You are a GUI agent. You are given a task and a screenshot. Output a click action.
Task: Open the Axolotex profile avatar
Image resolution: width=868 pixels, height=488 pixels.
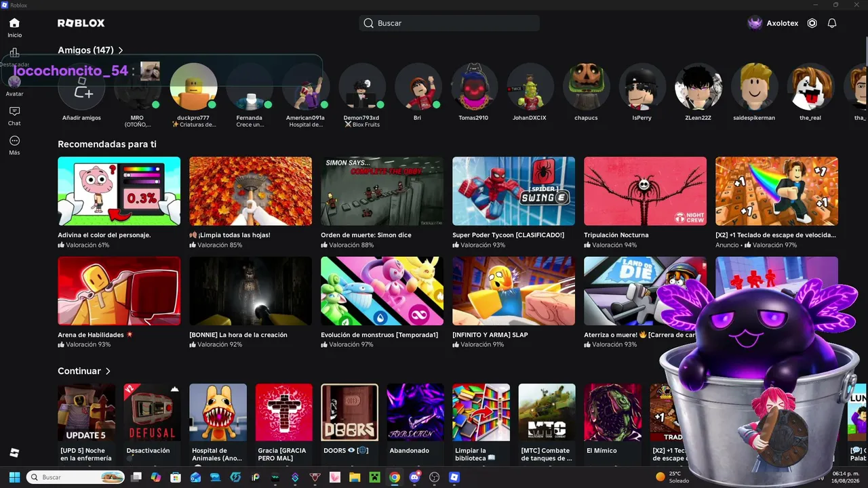coord(755,23)
